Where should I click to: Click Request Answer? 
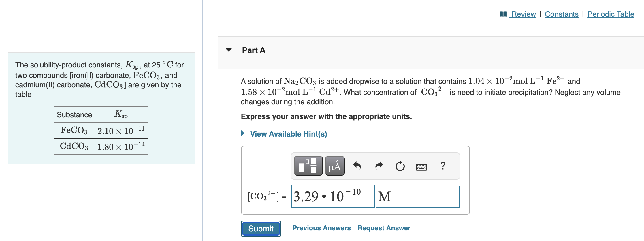pos(384,228)
